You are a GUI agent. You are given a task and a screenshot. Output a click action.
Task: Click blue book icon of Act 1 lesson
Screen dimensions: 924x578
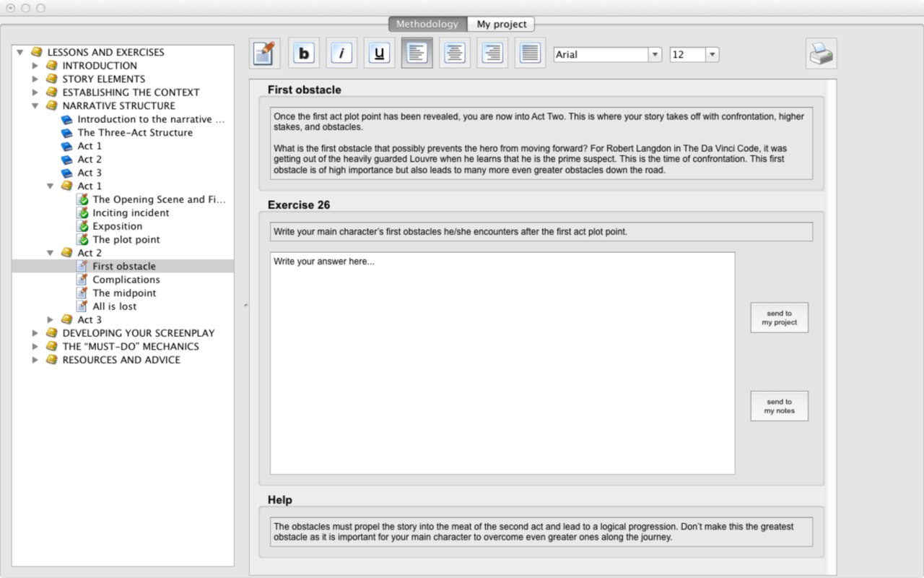pyautogui.click(x=66, y=146)
